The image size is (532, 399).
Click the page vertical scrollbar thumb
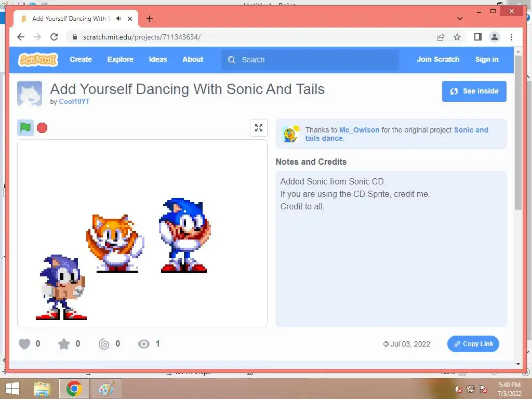click(518, 132)
